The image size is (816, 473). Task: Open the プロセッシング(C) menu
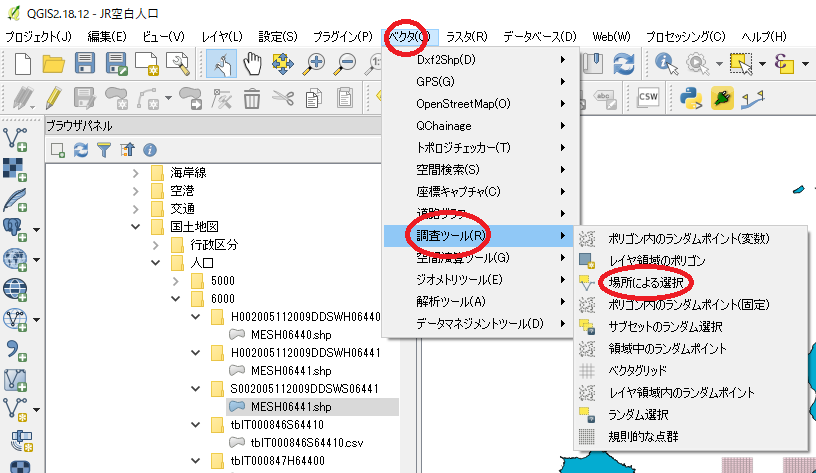(685, 36)
